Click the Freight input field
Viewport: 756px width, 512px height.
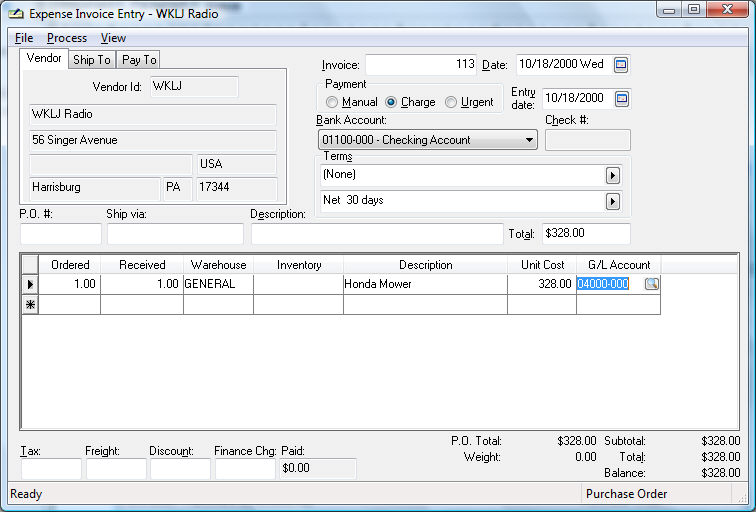[x=116, y=469]
